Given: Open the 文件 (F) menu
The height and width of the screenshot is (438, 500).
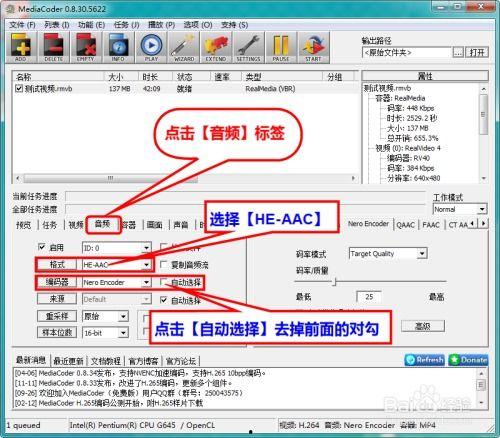Looking at the screenshot, I should click(22, 25).
